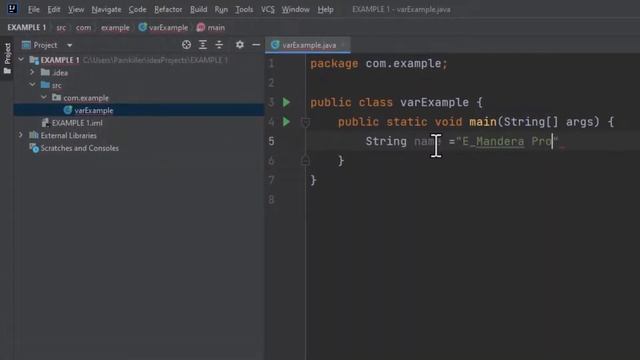Open the Navigate menu

(x=106, y=9)
